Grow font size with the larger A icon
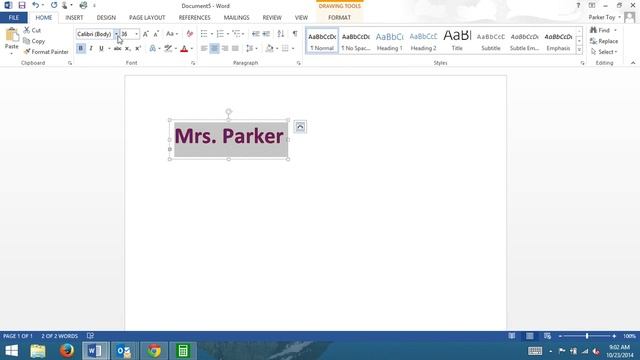 point(146,34)
